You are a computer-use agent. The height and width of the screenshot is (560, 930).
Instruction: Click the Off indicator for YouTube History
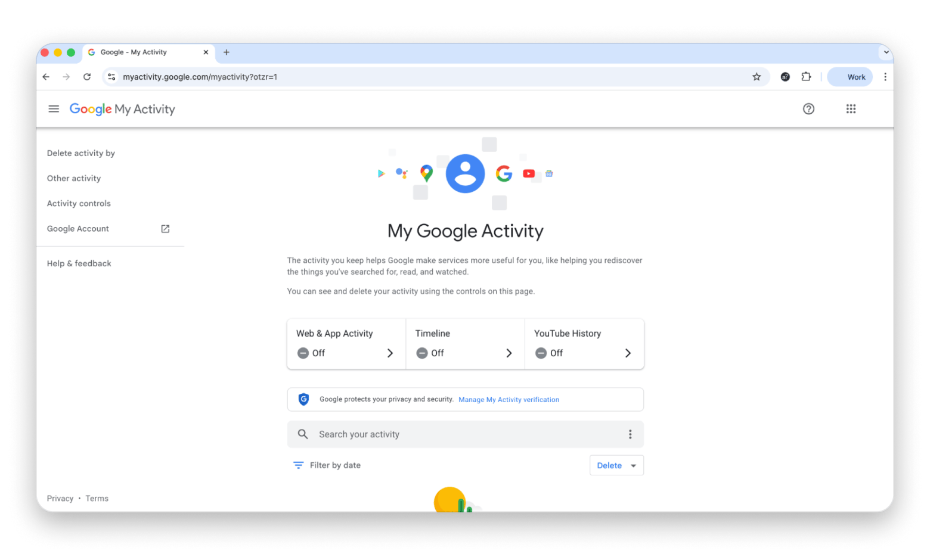[548, 353]
